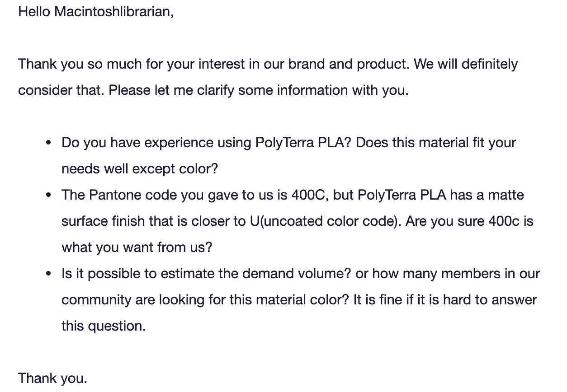
Task: Click the text "what you want from us?"
Action: click(137, 247)
